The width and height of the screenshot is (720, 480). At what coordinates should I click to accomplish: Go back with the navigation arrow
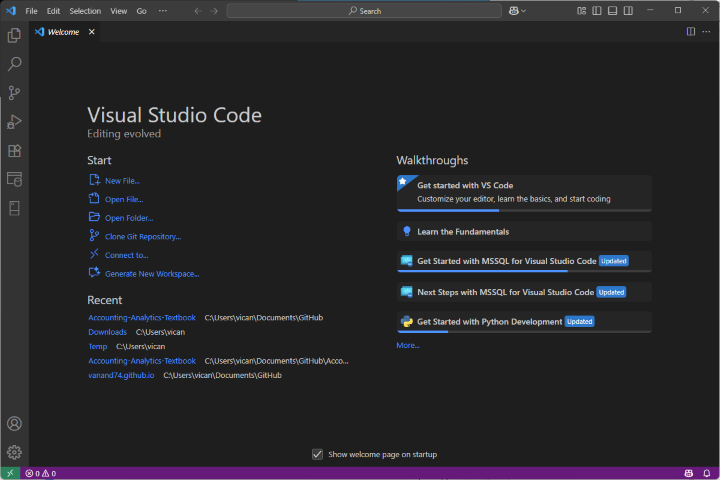(x=198, y=11)
